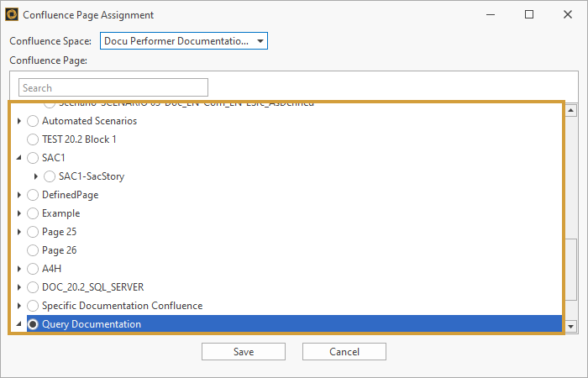The image size is (588, 378).
Task: Expand the Automated Scenarios tree node
Action: click(x=19, y=121)
